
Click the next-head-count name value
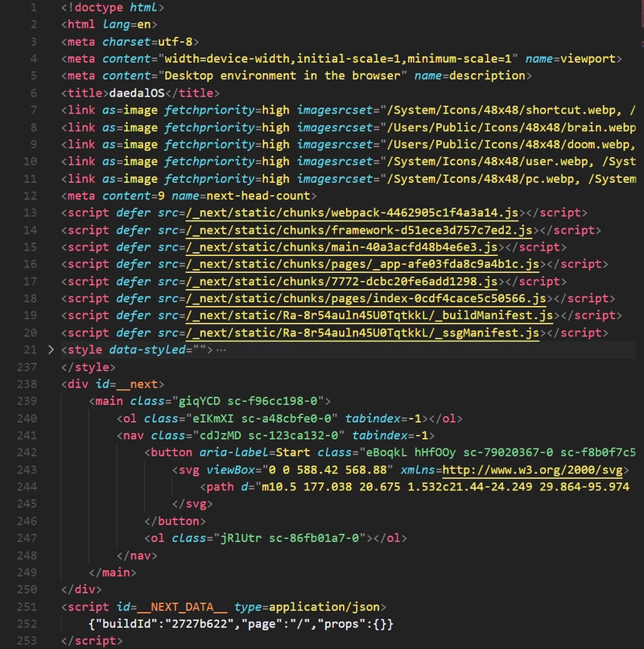pos(258,196)
